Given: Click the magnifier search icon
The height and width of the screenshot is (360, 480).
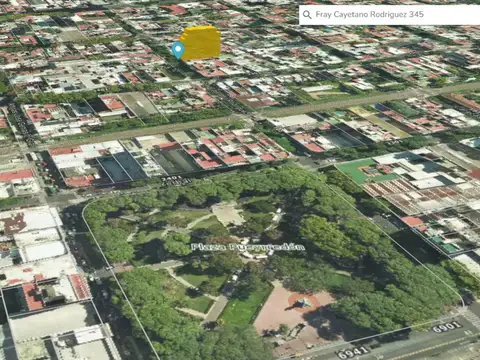Looking at the screenshot, I should [307, 15].
